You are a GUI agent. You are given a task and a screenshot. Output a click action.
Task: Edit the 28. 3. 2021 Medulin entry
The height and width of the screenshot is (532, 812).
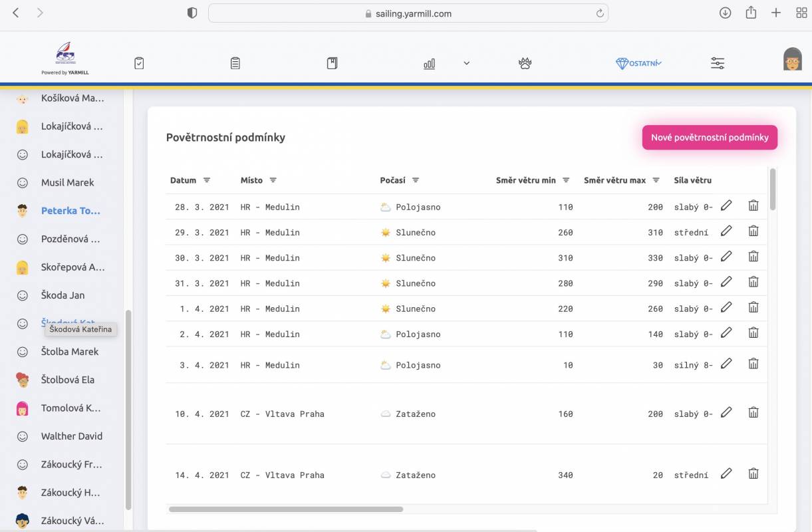(x=726, y=206)
